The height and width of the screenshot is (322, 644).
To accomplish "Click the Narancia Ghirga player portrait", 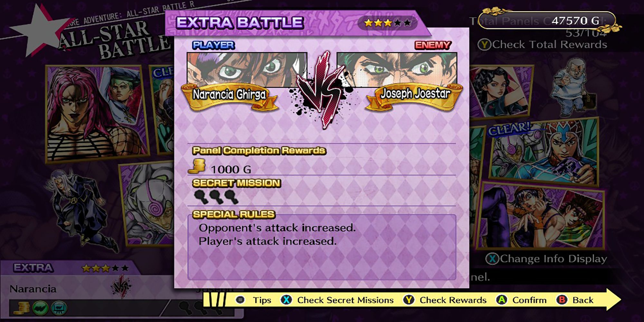I will [247, 70].
